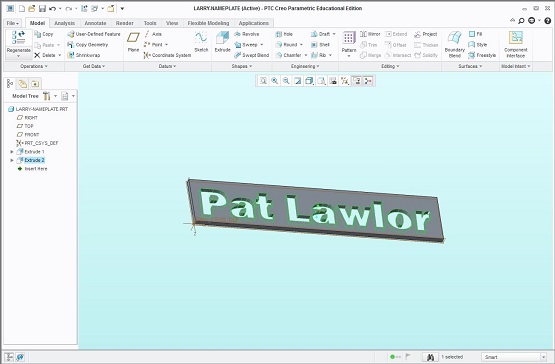
Task: Switch to the Annotate tab
Action: (95, 23)
